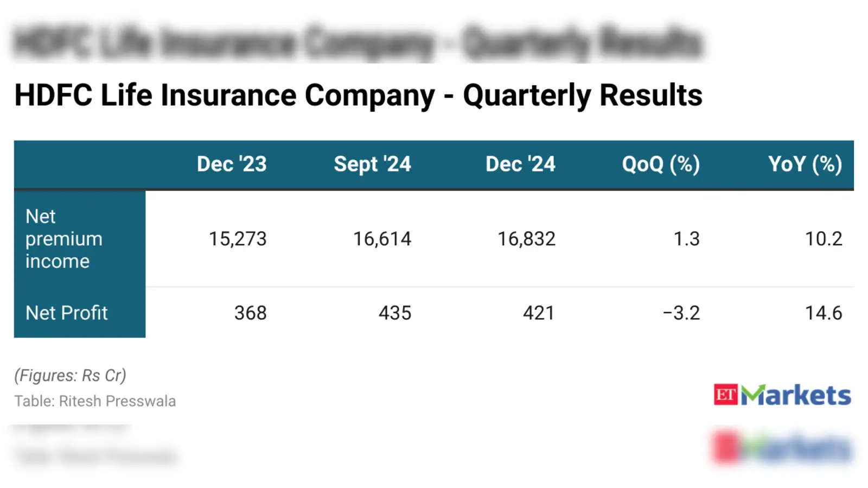The height and width of the screenshot is (488, 868).
Task: Select the Dec '23 column header
Action: 232,164
